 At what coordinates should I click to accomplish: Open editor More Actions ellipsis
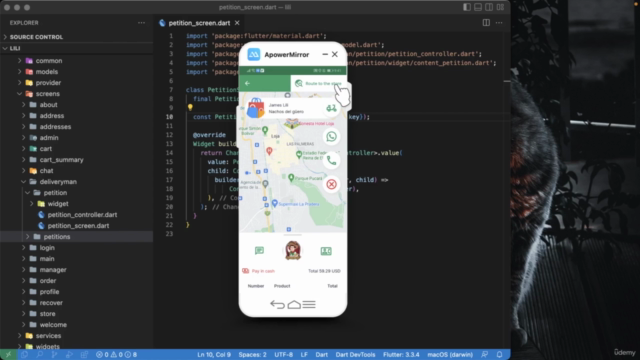click(499, 23)
